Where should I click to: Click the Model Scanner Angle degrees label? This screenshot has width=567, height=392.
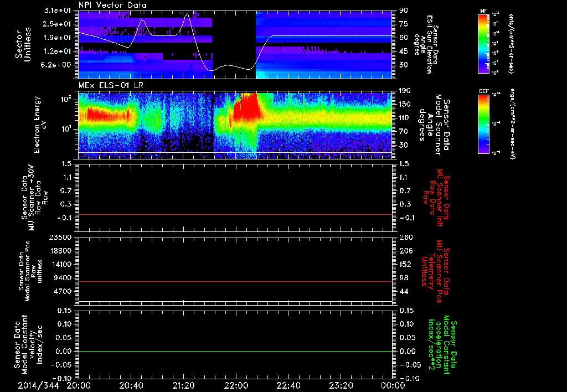(x=434, y=125)
